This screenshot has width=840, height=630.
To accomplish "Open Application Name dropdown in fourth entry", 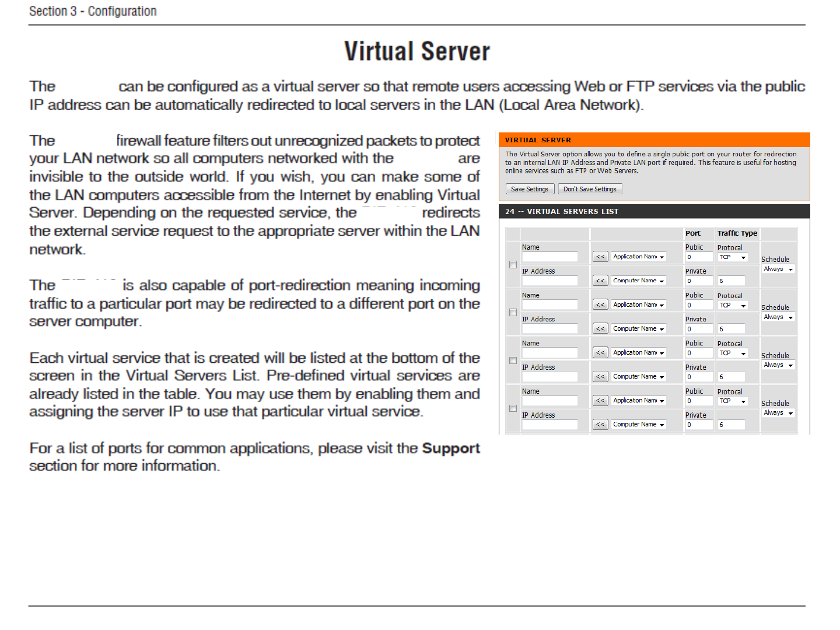I will (638, 400).
